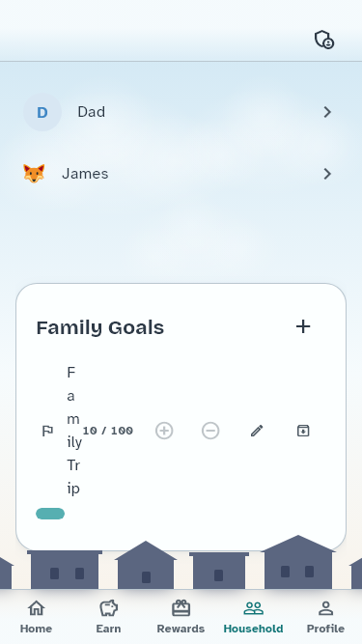Expand Dad's profile chevron

(x=327, y=112)
